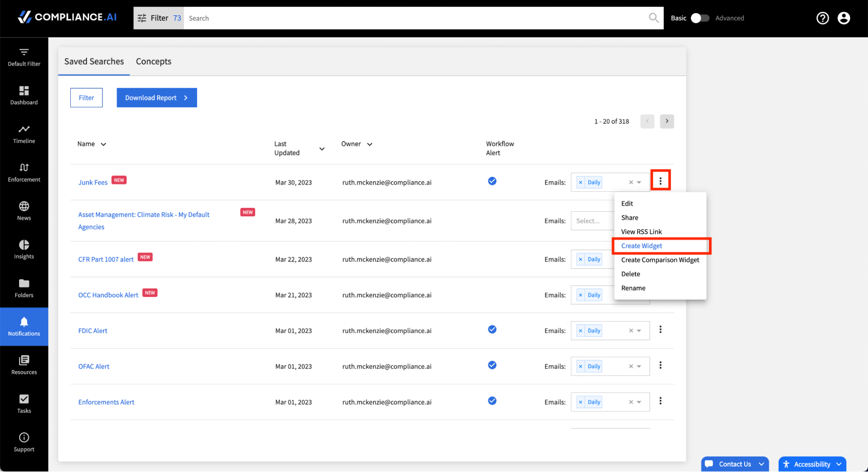868x472 pixels.
Task: Open Insights pie chart icon
Action: pyautogui.click(x=24, y=245)
